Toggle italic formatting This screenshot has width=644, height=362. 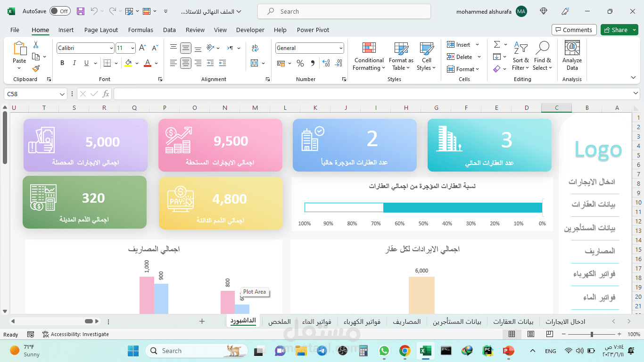tap(74, 63)
